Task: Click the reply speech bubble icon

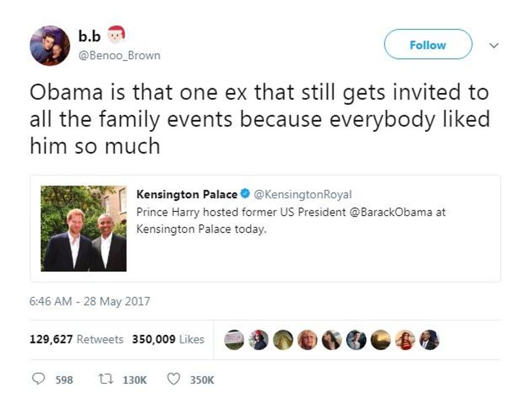Action: point(37,380)
